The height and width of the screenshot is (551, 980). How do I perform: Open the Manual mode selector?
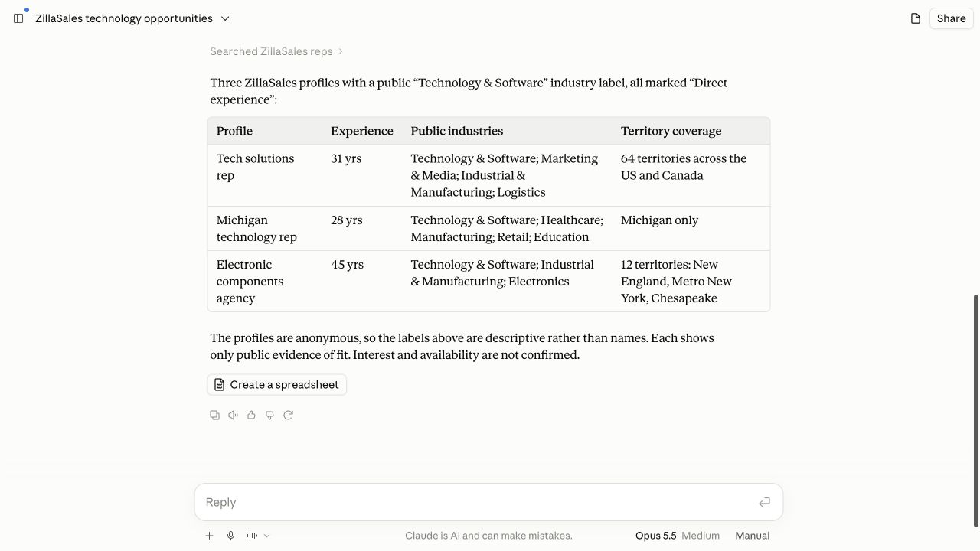(752, 536)
